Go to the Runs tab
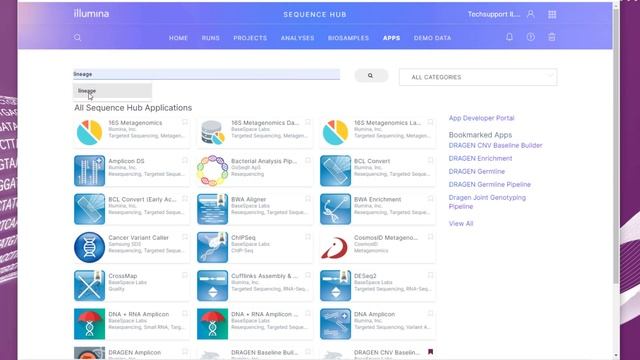Viewport: 640px width, 360px height. click(211, 38)
